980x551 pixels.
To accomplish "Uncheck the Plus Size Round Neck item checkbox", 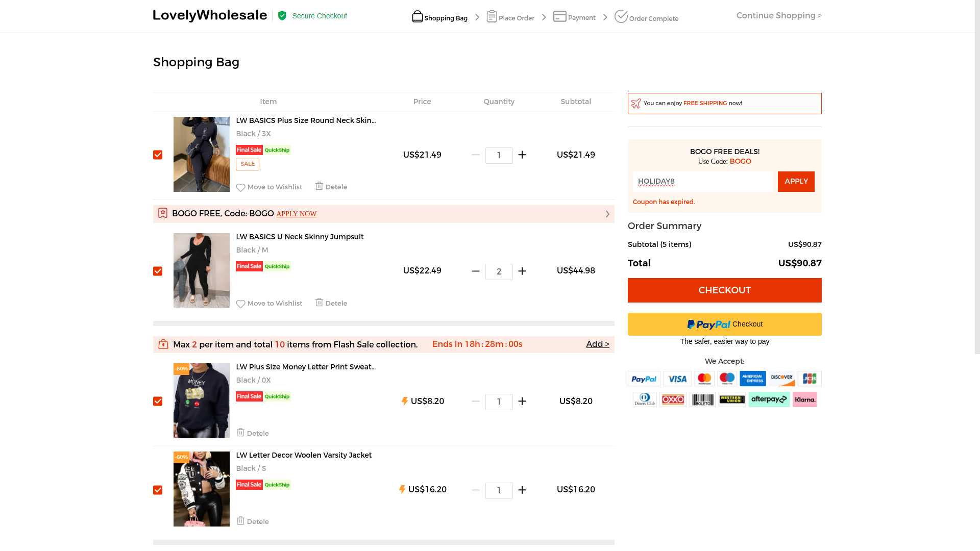I will tap(158, 155).
